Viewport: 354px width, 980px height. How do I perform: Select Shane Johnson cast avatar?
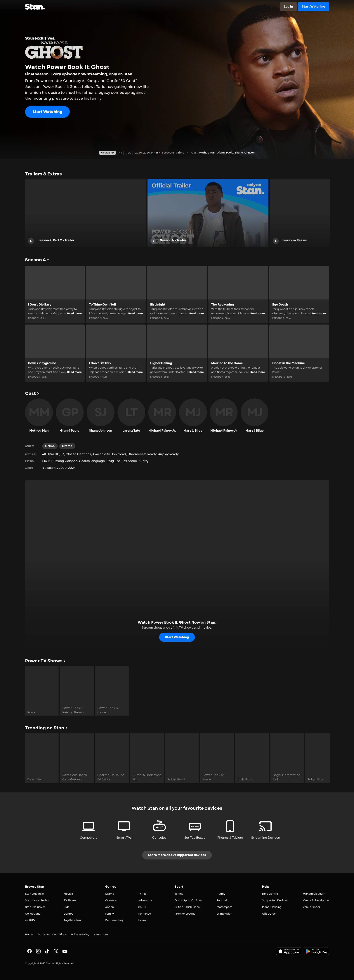100,412
